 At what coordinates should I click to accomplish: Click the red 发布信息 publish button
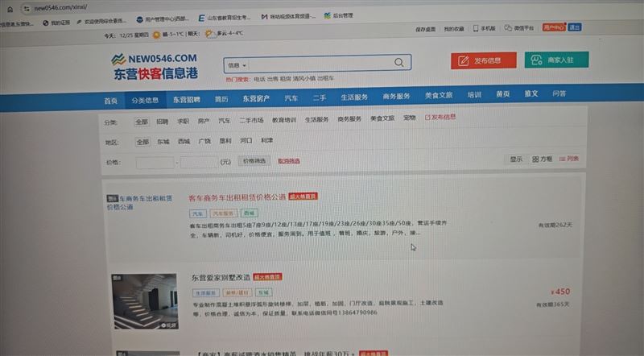click(483, 60)
